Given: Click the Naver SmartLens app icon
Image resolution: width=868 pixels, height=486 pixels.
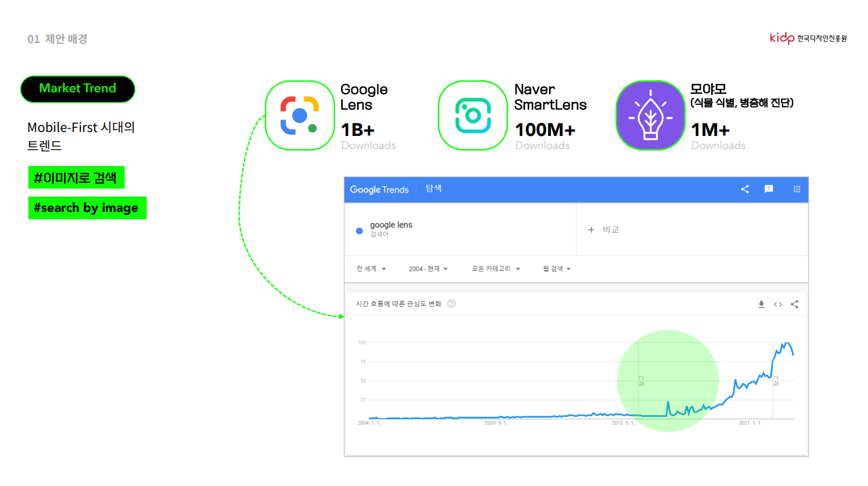Looking at the screenshot, I should coord(473,116).
